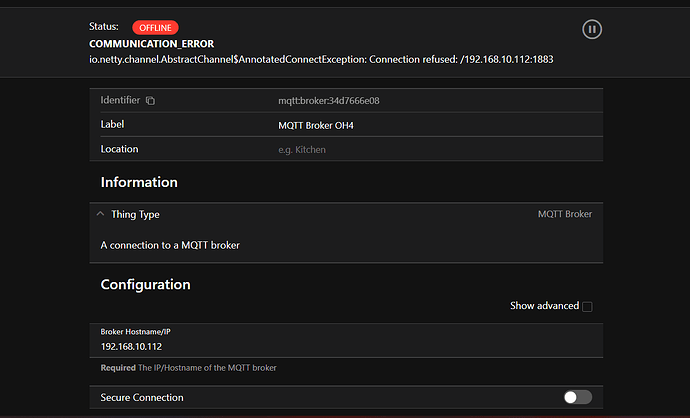Select the 'Required The IP/Hostname' help text
Image resolution: width=690 pixels, height=418 pixels.
click(188, 368)
